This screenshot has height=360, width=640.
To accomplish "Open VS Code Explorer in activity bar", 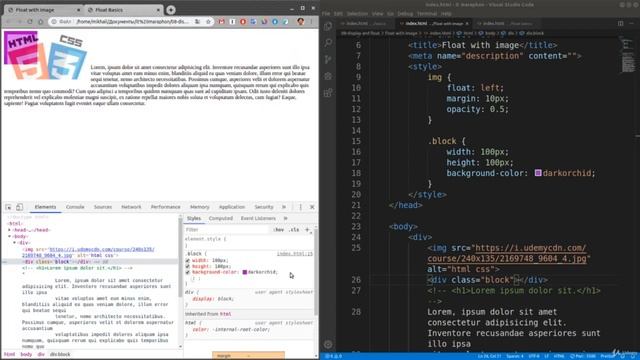I will coord(328,26).
